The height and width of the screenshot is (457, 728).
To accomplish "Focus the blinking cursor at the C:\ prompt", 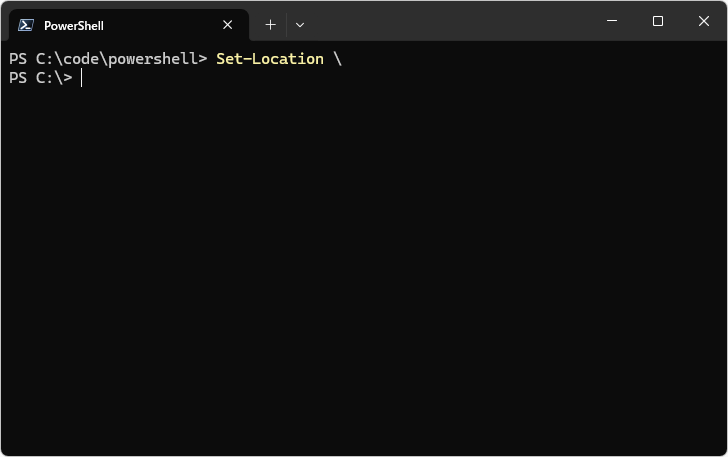I will [x=82, y=78].
